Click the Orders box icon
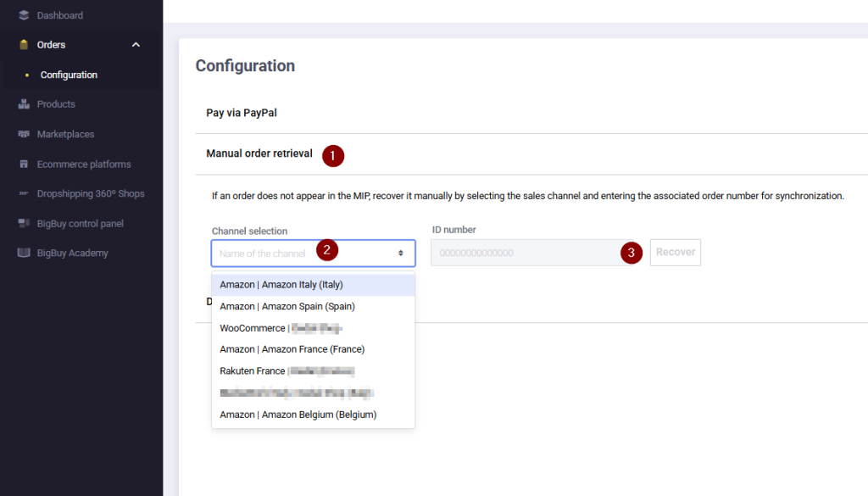868x496 pixels. pos(24,45)
